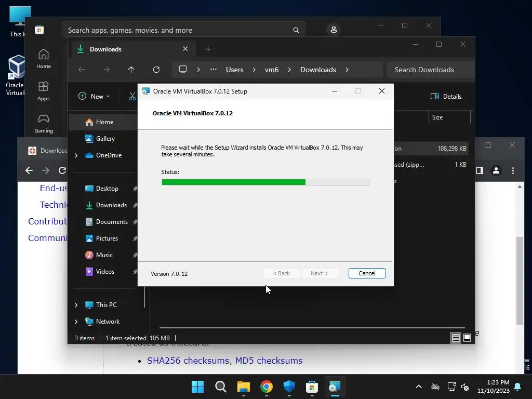This screenshot has width=532, height=399.
Task: Open Windows Security shield taskbar icon
Action: click(289, 387)
